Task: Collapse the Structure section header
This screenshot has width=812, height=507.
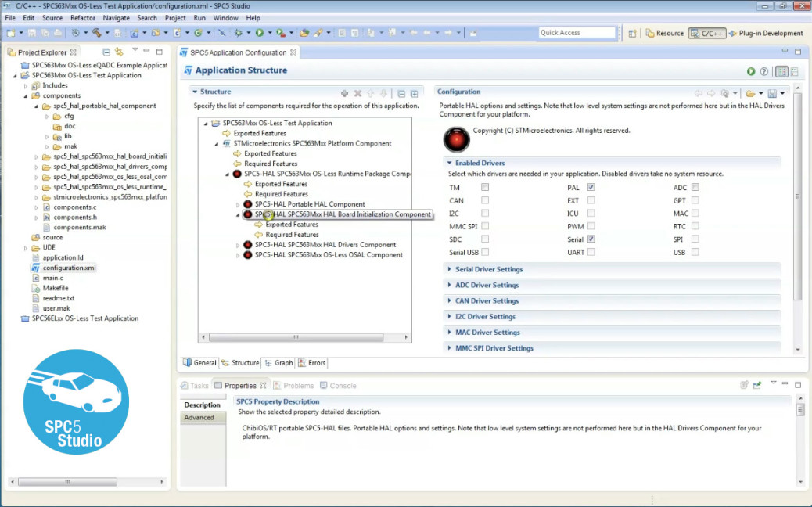Action: 195,92
